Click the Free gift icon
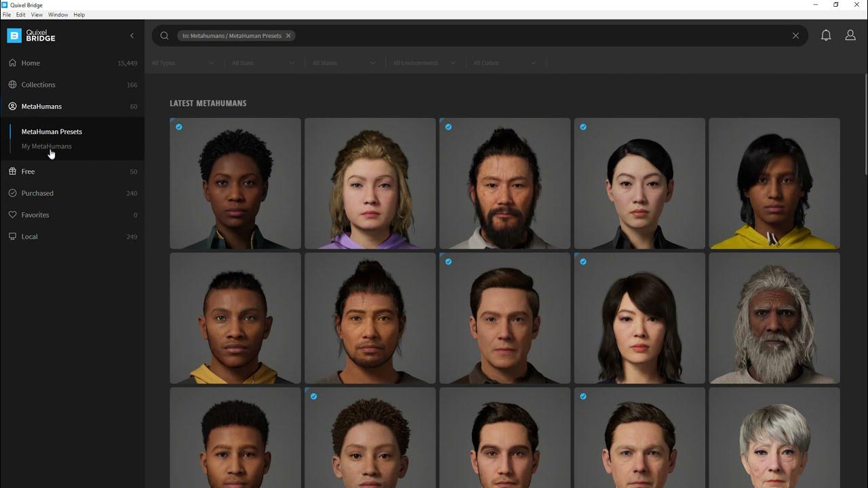 pyautogui.click(x=13, y=171)
